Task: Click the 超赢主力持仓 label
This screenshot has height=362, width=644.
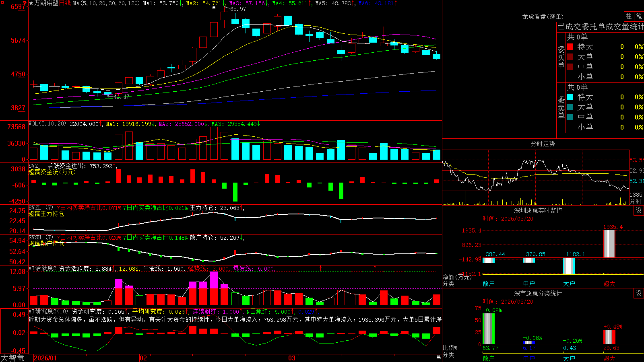Action: (46, 214)
